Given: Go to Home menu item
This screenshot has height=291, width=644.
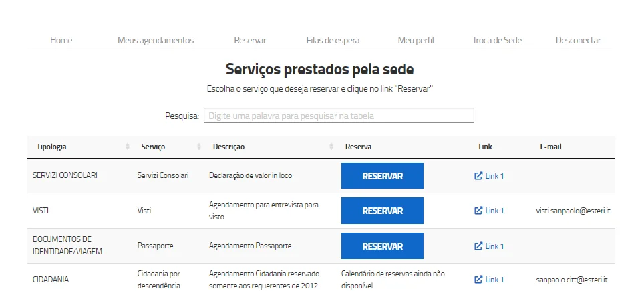Looking at the screenshot, I should pos(61,40).
